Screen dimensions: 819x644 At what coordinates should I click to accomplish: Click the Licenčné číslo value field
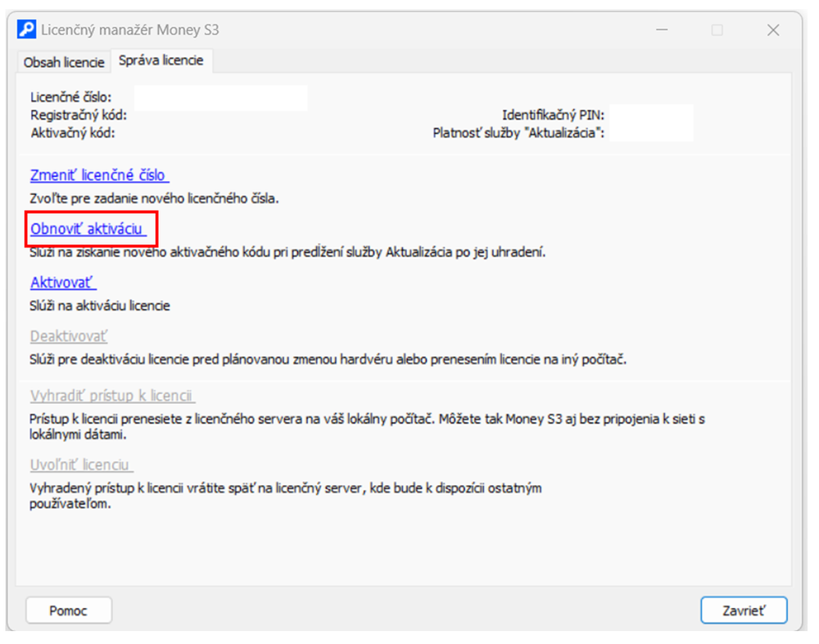coord(220,98)
